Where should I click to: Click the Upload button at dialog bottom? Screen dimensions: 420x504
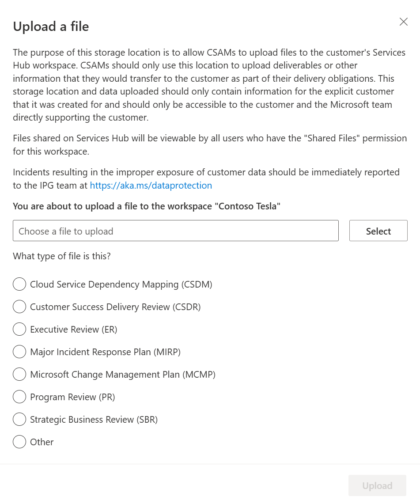(x=377, y=485)
